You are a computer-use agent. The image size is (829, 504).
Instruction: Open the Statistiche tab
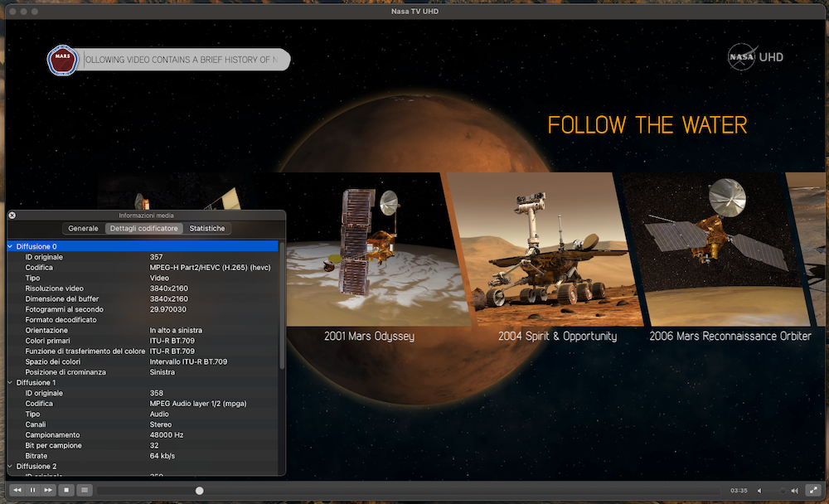coord(206,229)
